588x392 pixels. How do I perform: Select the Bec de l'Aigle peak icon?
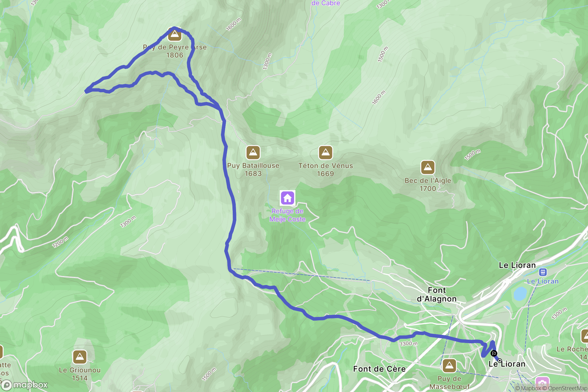(428, 167)
